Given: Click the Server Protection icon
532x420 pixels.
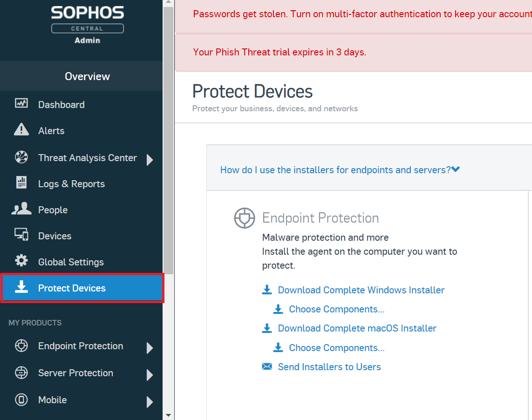Looking at the screenshot, I should pyautogui.click(x=21, y=373).
